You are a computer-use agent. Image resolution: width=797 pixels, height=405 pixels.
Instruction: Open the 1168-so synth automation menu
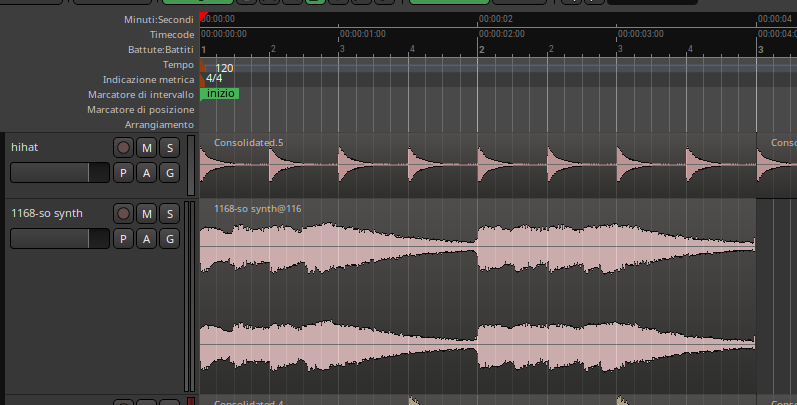(x=146, y=239)
